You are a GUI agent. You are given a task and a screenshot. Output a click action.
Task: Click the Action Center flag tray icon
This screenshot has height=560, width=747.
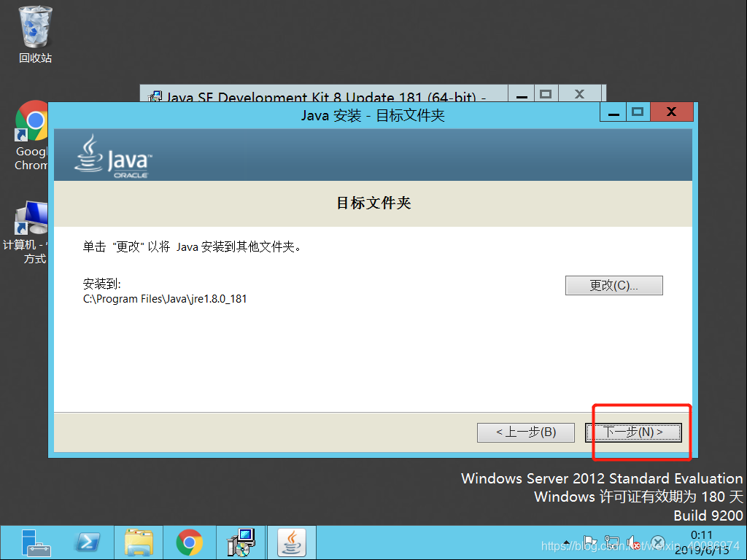tap(589, 542)
